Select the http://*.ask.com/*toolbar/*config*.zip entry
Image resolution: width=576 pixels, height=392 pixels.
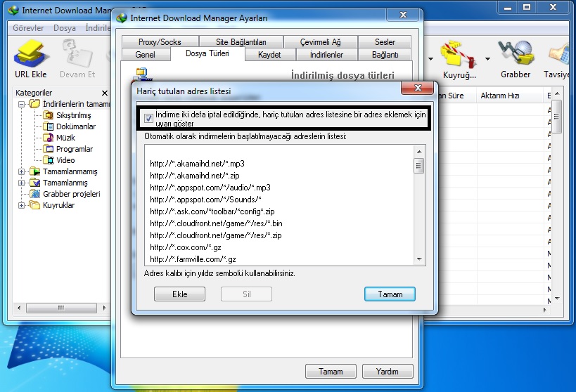pyautogui.click(x=212, y=211)
